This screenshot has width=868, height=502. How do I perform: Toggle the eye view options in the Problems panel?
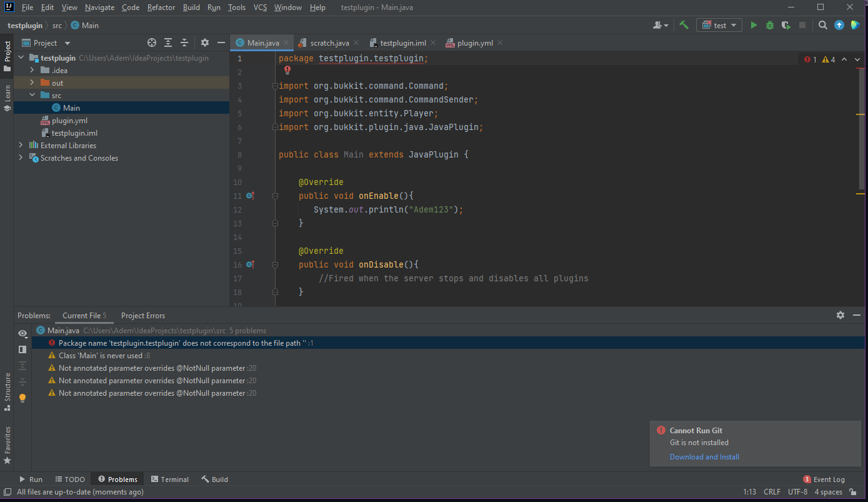tap(22, 333)
